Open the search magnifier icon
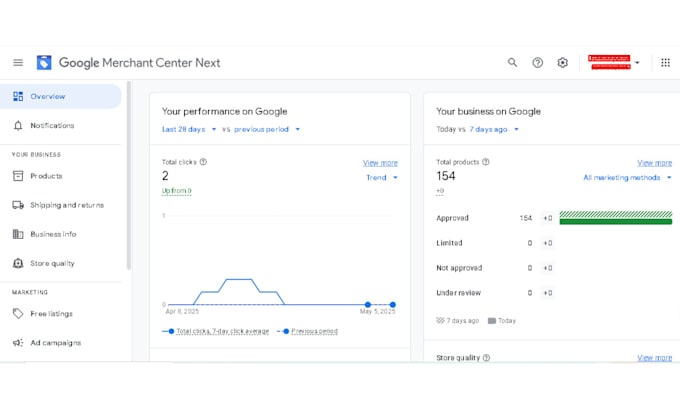 pyautogui.click(x=513, y=62)
